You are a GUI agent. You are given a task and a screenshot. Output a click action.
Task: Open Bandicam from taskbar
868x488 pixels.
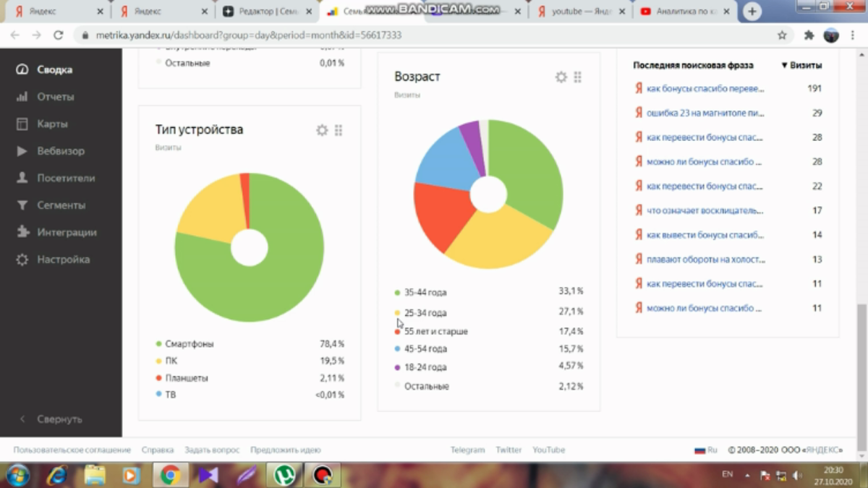(x=323, y=475)
